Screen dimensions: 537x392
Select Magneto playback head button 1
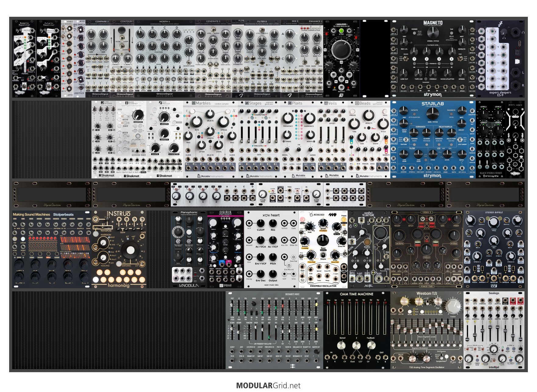[414, 59]
